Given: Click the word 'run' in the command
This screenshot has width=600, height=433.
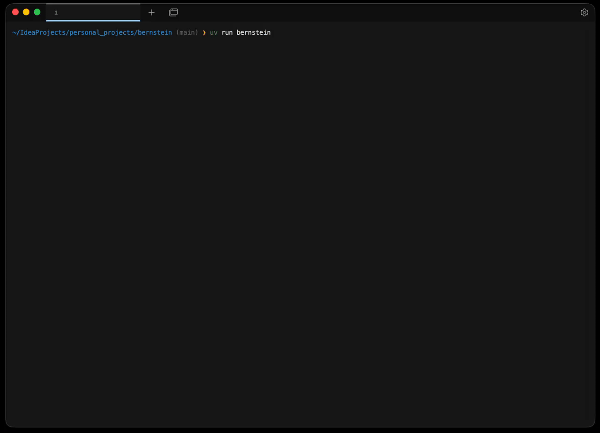Looking at the screenshot, I should pos(227,33).
